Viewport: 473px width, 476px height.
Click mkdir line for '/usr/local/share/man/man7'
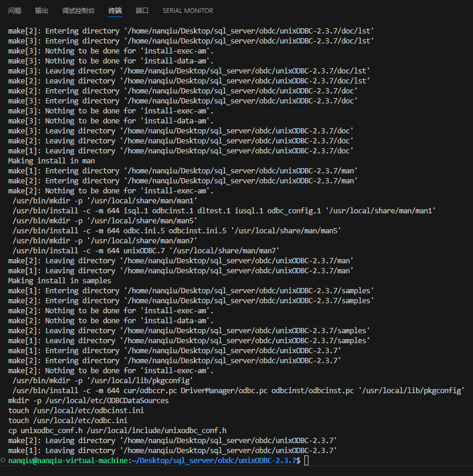tap(105, 241)
